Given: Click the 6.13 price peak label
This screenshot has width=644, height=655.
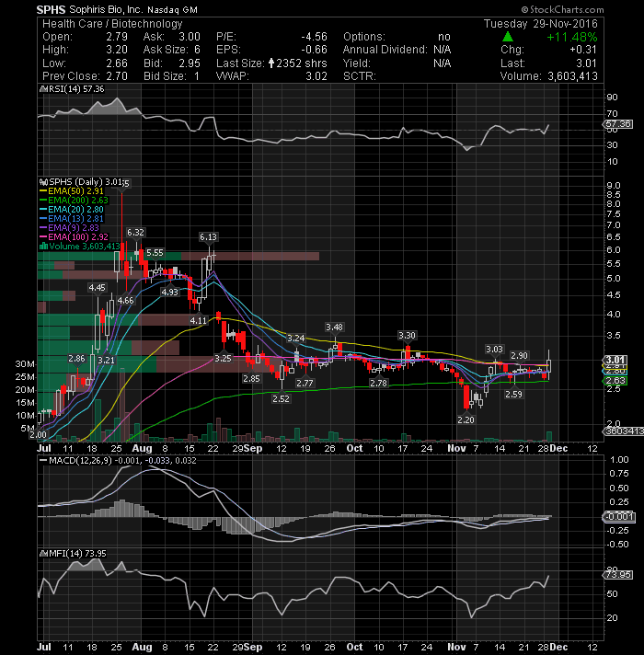Looking at the screenshot, I should 208,236.
